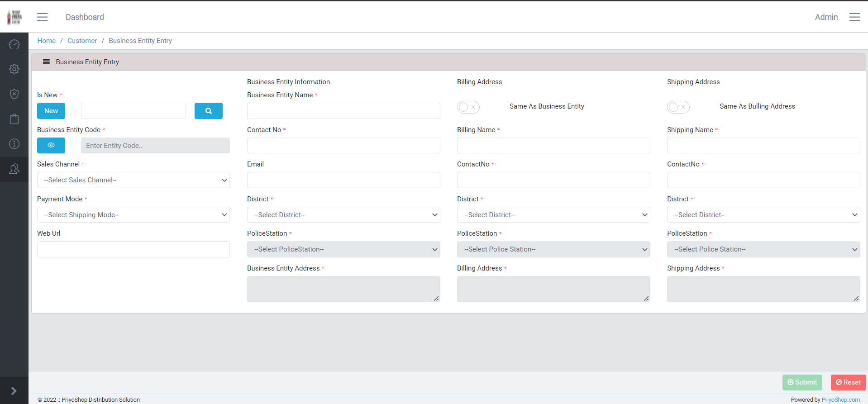Open the info circle sidebar icon
Screen dimensions: 868x404
[14, 144]
